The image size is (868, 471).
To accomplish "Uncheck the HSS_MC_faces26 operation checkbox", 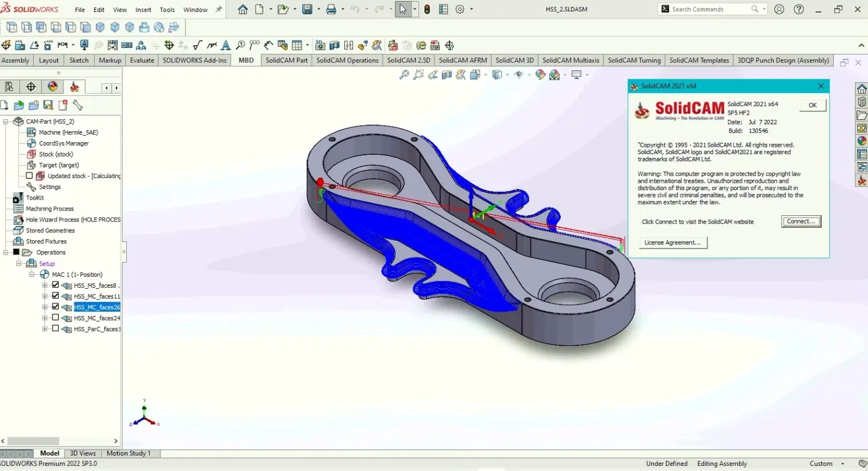I will [x=55, y=307].
